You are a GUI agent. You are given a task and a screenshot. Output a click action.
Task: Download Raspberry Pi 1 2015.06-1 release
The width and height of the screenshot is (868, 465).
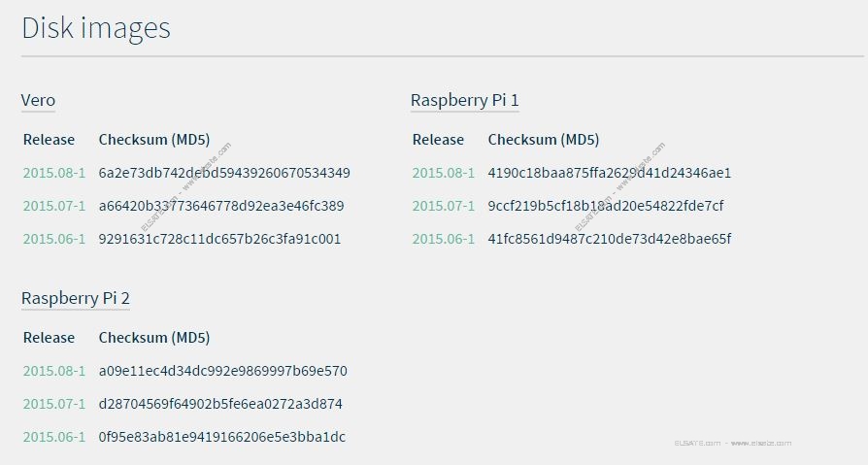(x=444, y=239)
